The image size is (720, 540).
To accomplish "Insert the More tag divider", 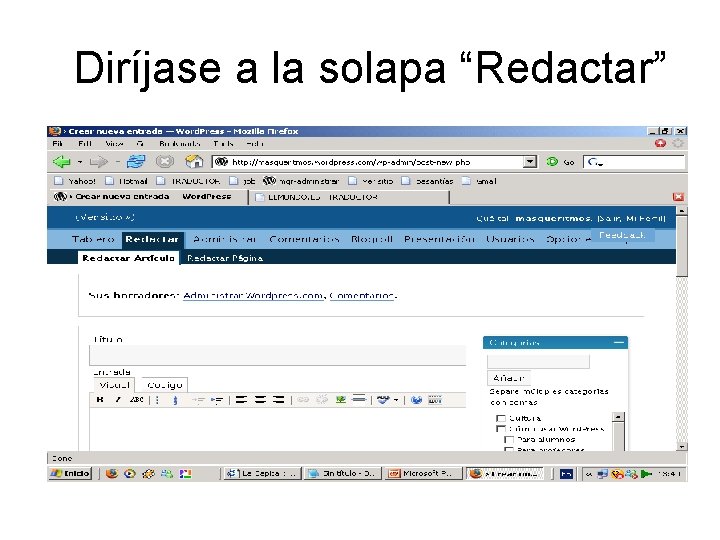I will coord(359,399).
